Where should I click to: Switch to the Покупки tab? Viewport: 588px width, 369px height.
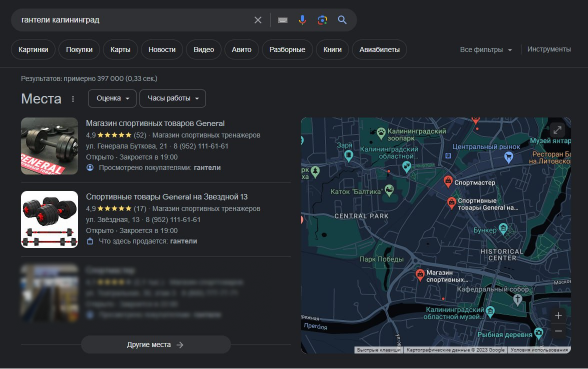[79, 50]
